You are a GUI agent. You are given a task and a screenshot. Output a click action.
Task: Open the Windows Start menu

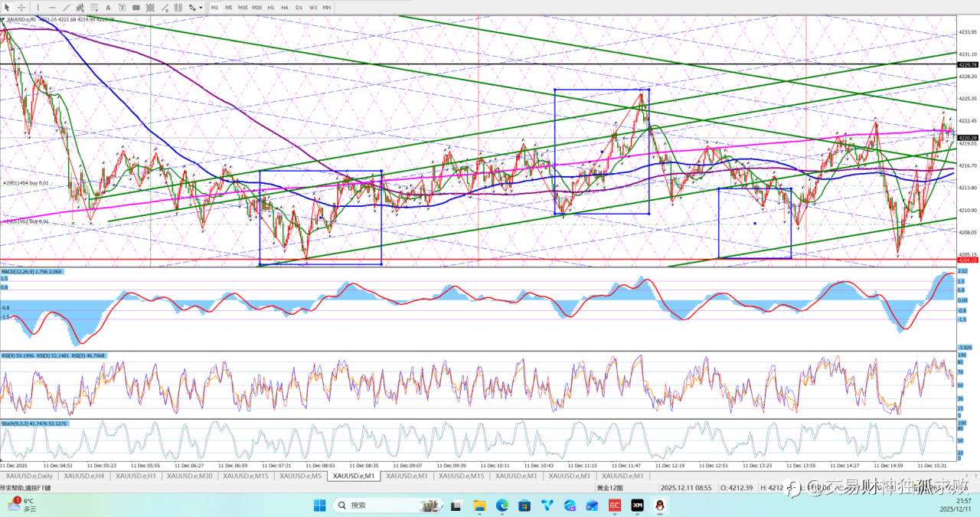pyautogui.click(x=320, y=506)
